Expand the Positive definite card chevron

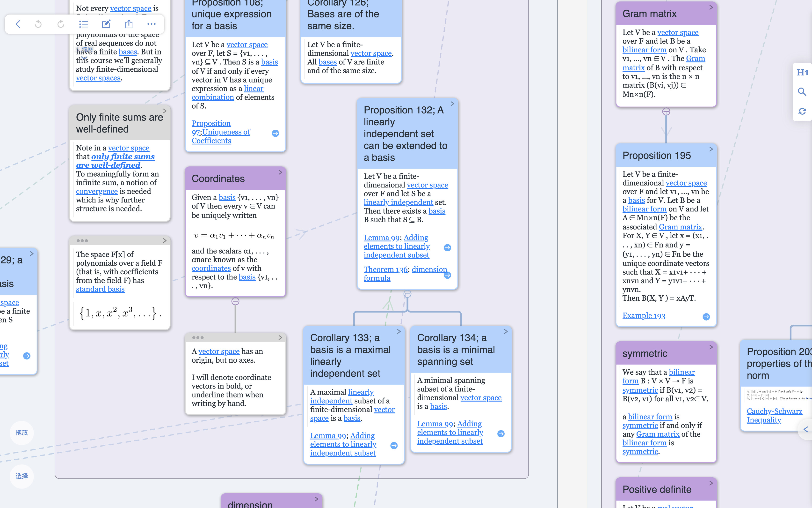(x=711, y=483)
